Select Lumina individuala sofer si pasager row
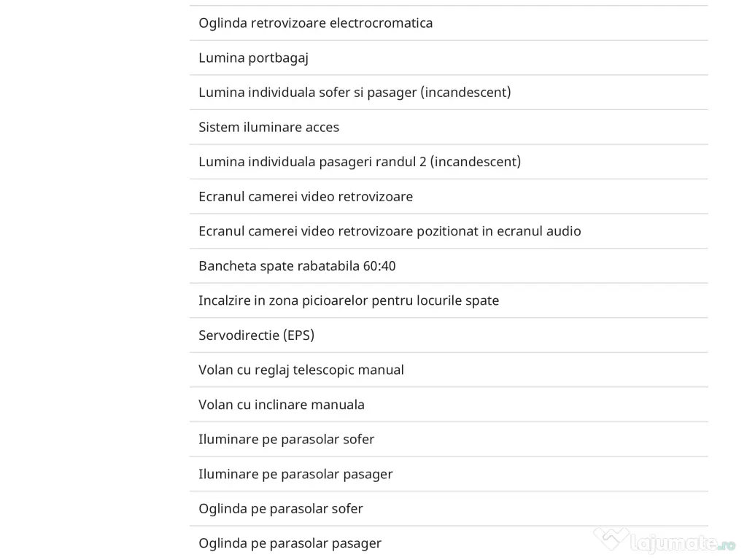 click(355, 92)
